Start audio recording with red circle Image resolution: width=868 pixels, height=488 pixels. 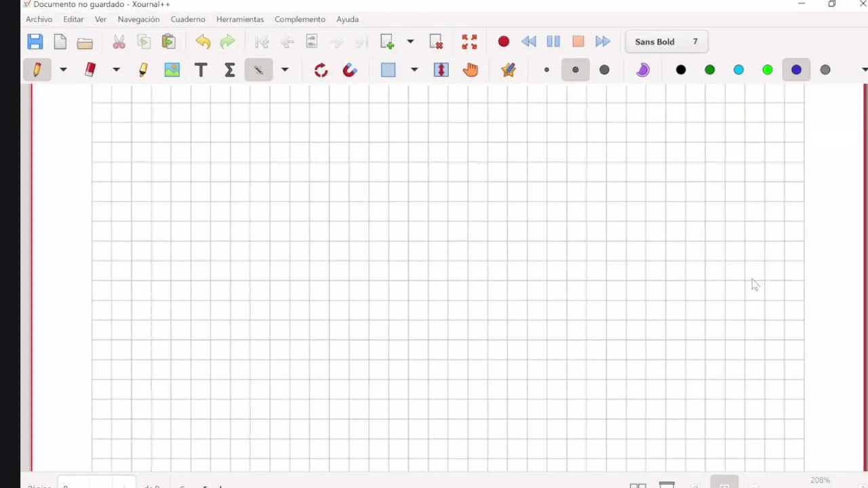point(504,42)
